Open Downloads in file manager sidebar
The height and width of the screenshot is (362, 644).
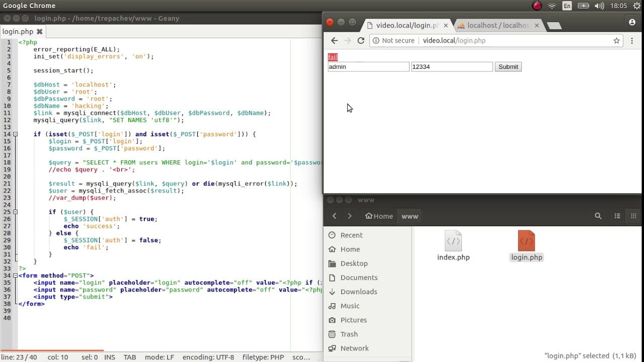point(358,292)
